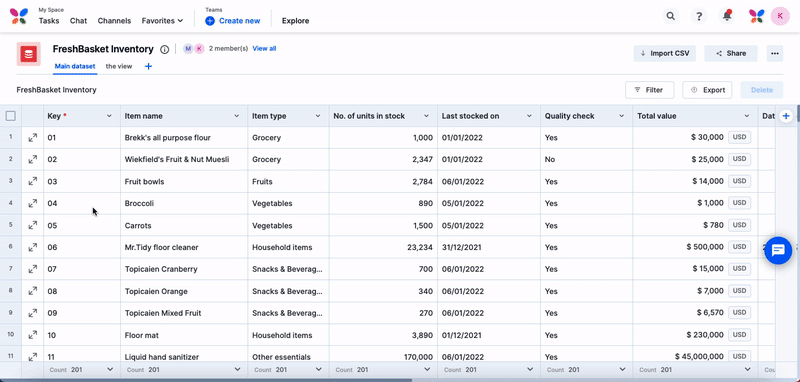The image size is (800, 382).
Task: Select 'Broccoli' item name cell
Action: 184,203
